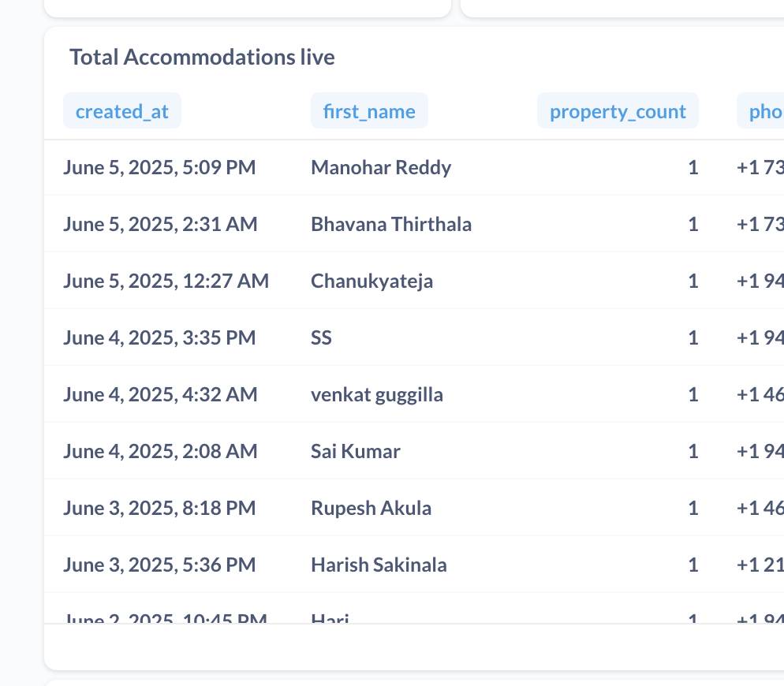Select the June 5, 2025, 12:27 AM date cell
Viewport: 784px width, 686px height.
(x=166, y=281)
